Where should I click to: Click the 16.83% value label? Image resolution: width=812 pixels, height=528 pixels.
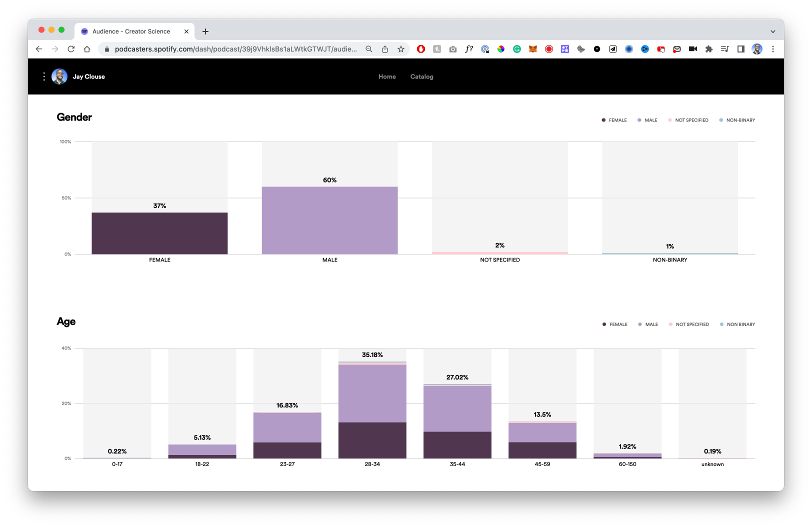coord(287,405)
